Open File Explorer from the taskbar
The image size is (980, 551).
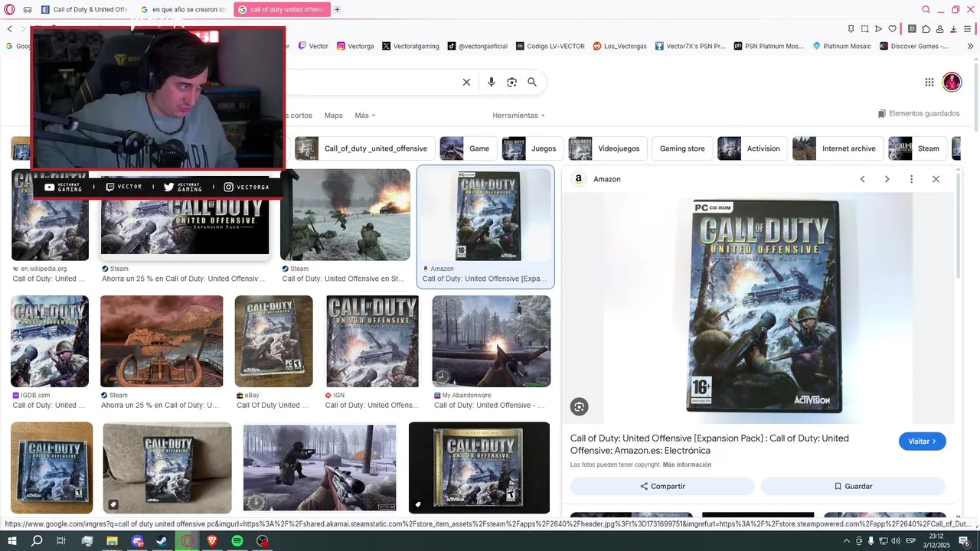[112, 541]
